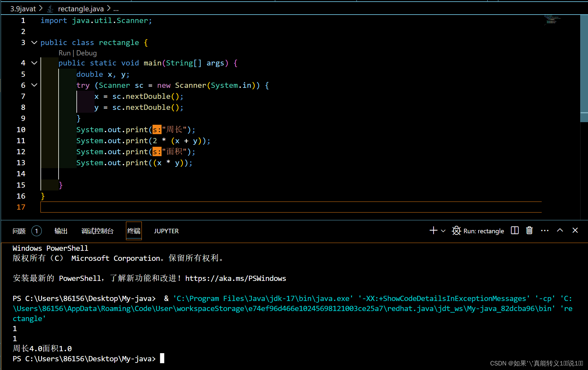Click the import java.util.Scanner statement
This screenshot has width=588, height=370.
(x=96, y=20)
